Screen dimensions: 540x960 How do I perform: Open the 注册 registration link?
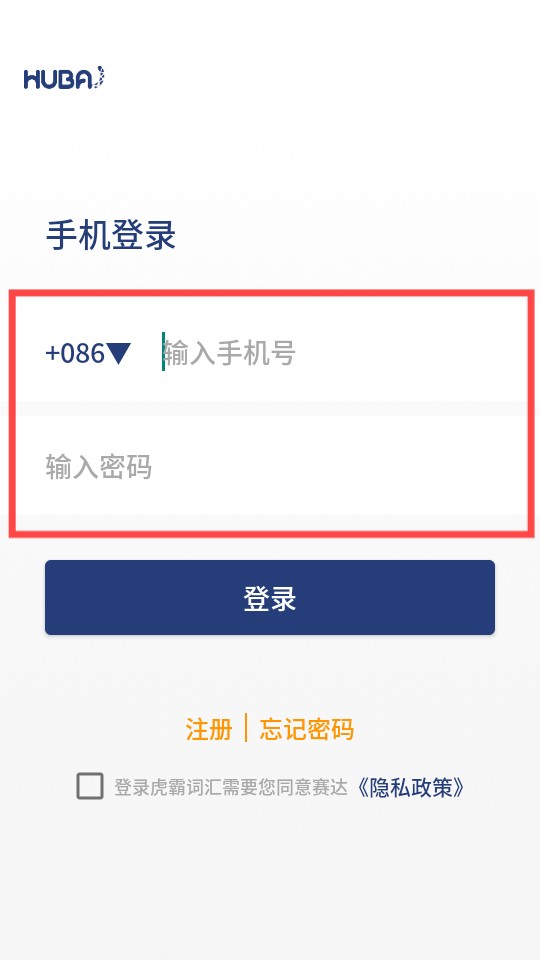[x=209, y=729]
